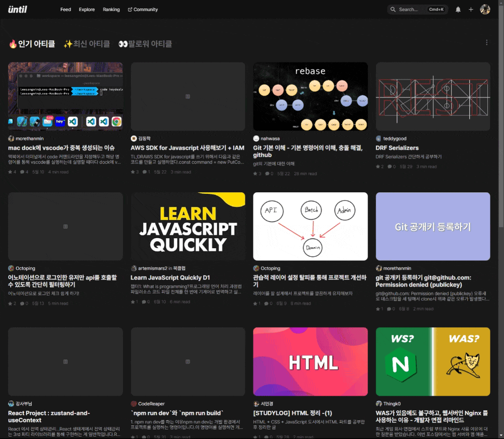Open 관습적 레이어 설정 탈피 article title
The height and width of the screenshot is (439, 504).
[x=309, y=281]
